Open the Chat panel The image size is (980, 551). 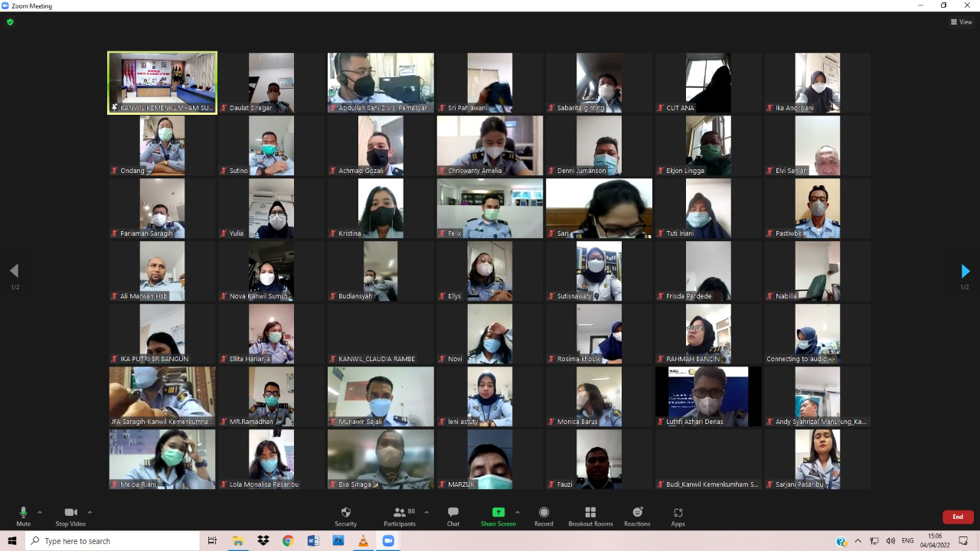point(453,516)
